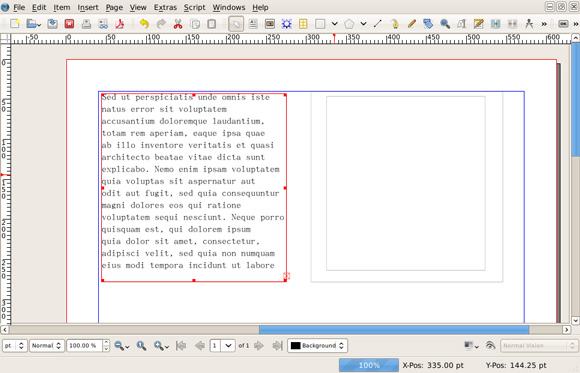Viewport: 580px width, 373px height.
Task: Open the View menu
Action: pyautogui.click(x=138, y=7)
